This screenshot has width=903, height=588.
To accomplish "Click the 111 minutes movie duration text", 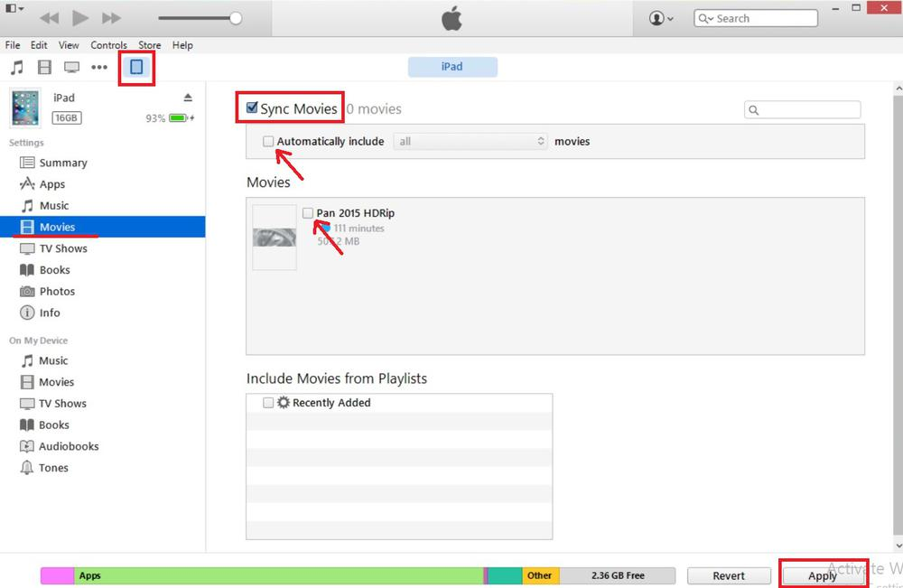I will 358,228.
